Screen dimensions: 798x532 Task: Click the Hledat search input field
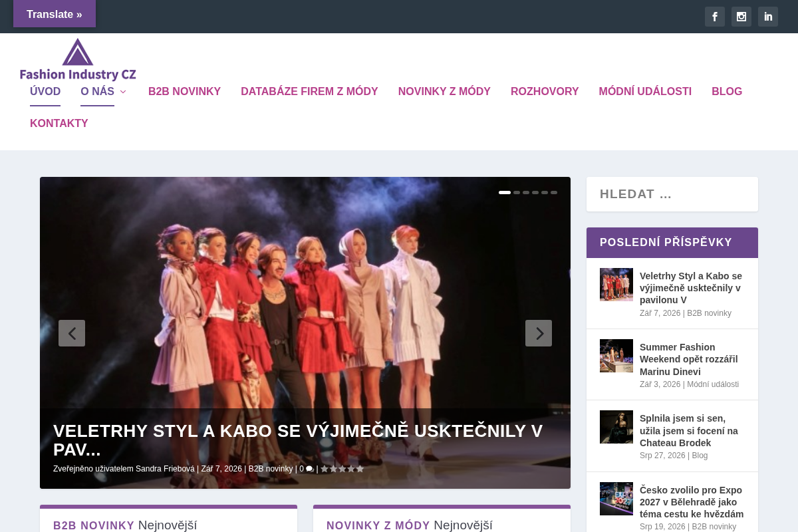tap(672, 194)
